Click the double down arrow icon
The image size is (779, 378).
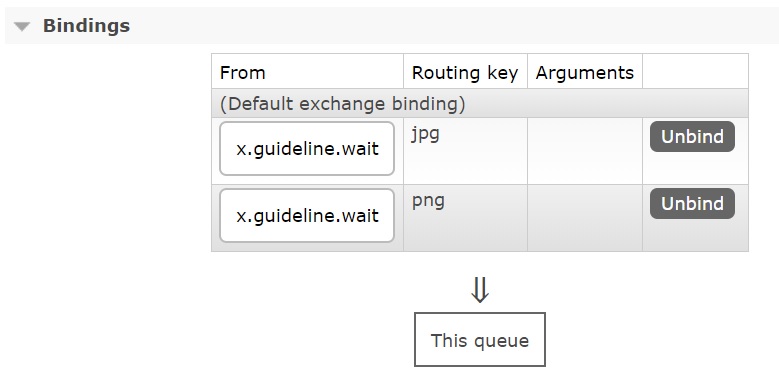point(480,290)
